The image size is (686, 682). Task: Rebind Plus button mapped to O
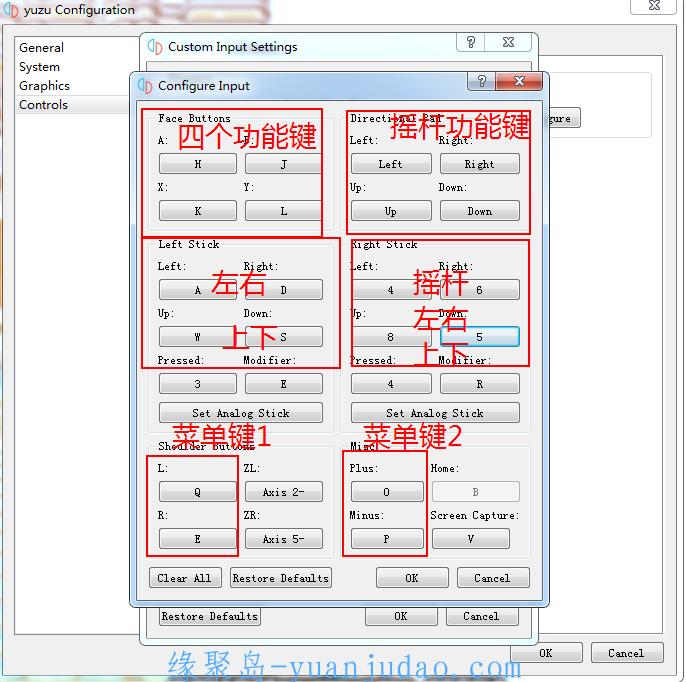coord(387,492)
